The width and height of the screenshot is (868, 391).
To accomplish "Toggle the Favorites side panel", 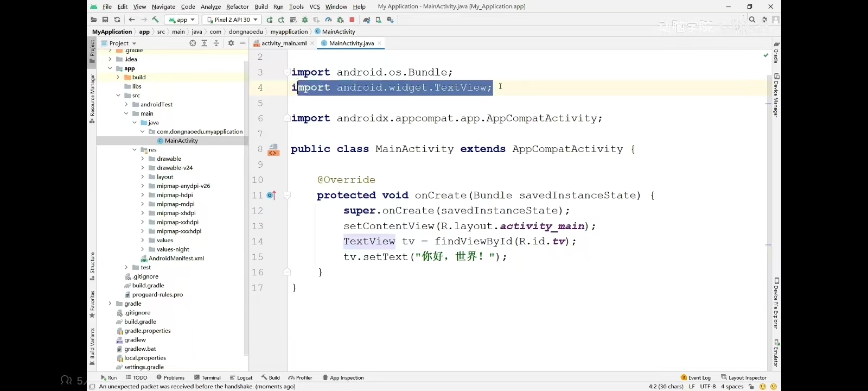I will click(92, 304).
